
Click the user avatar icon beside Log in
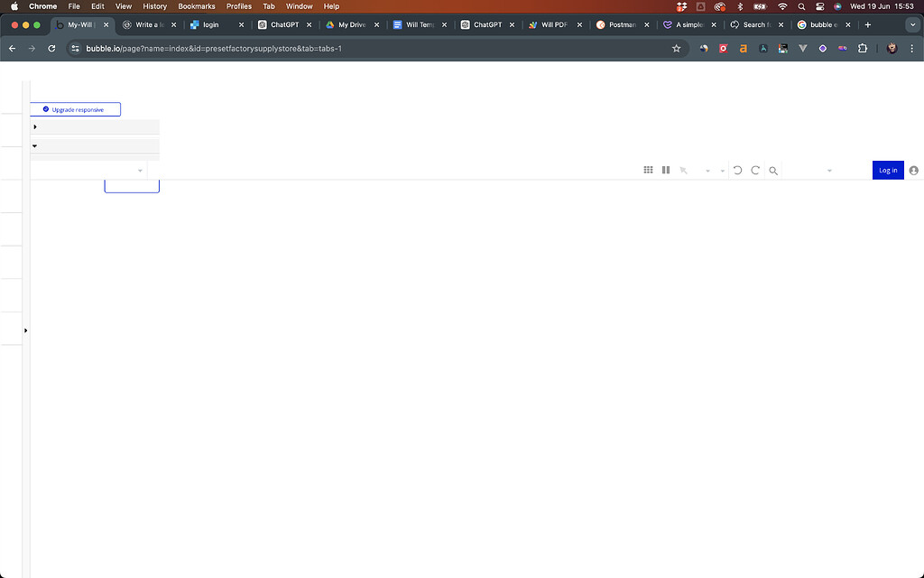913,170
